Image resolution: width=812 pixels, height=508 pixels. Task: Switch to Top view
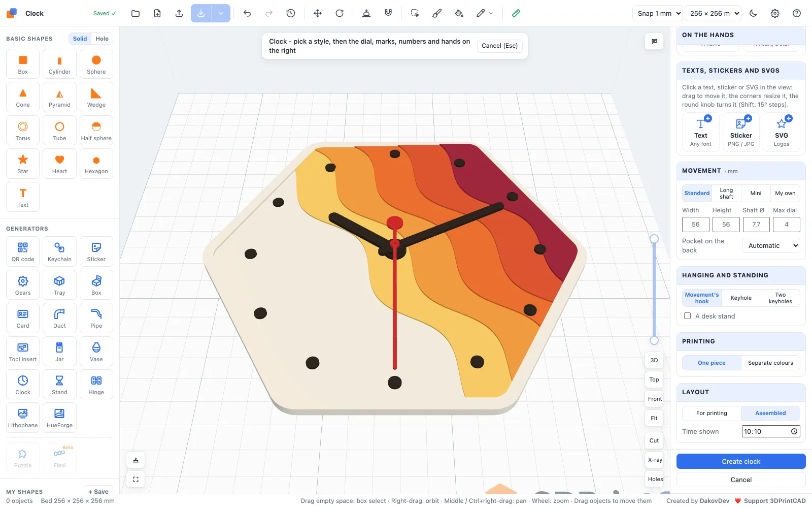coord(654,379)
